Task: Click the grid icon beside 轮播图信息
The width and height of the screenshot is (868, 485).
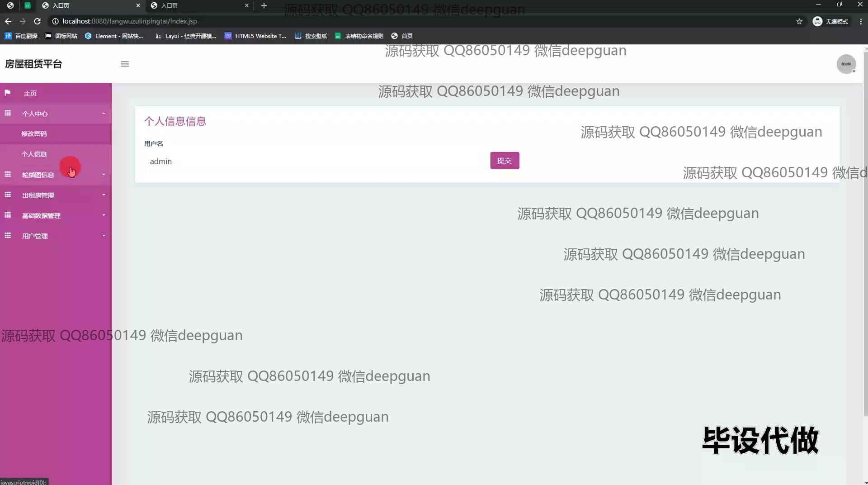Action: pyautogui.click(x=8, y=175)
